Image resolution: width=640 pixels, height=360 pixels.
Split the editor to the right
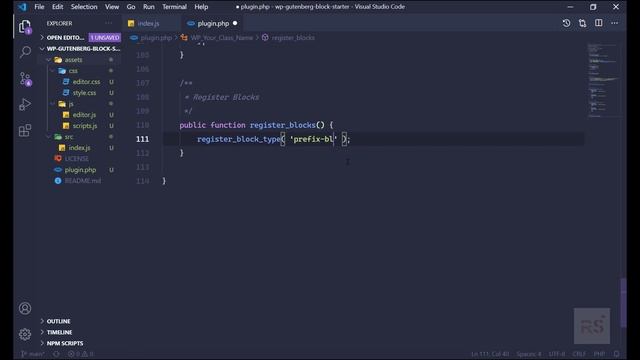(598, 23)
